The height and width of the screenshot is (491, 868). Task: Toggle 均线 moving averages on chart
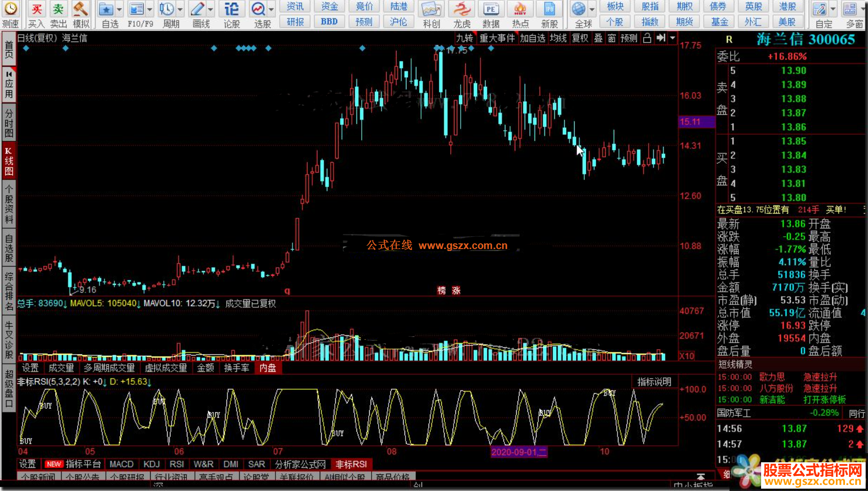click(x=559, y=38)
